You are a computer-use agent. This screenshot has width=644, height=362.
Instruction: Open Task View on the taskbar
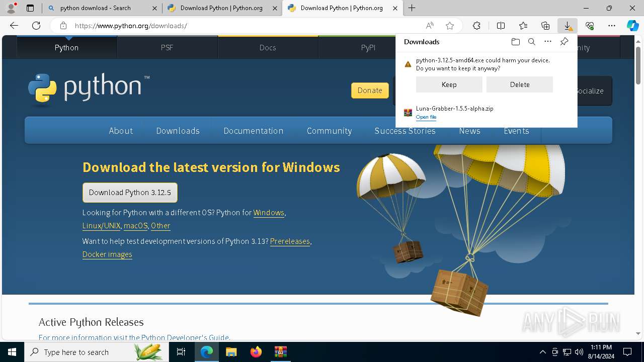181,352
